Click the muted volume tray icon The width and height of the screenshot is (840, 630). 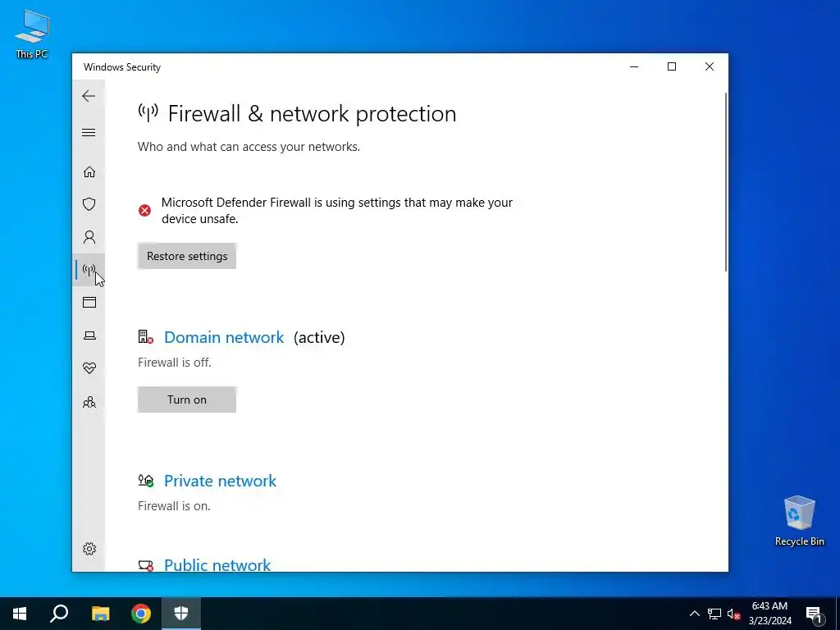(x=734, y=614)
